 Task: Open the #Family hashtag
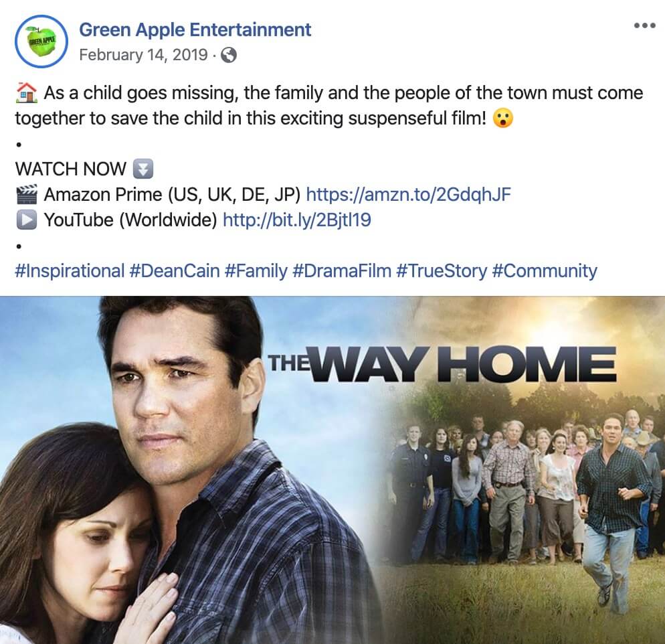[x=256, y=270]
